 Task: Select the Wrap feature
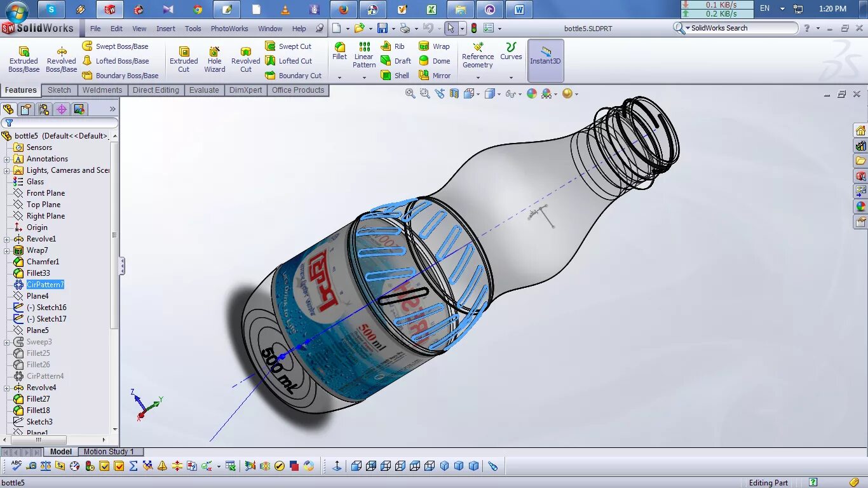[x=434, y=46]
